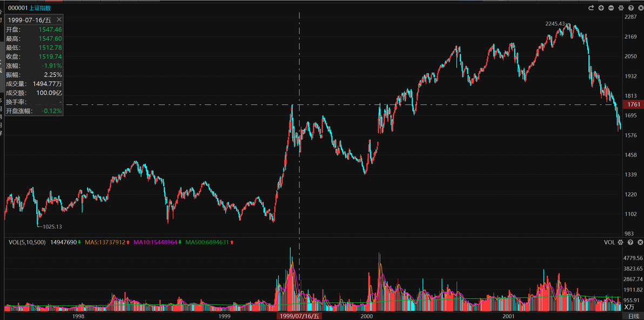Click the 1025.13 low price label
Viewport: 644px width, 320px height.
[52, 227]
